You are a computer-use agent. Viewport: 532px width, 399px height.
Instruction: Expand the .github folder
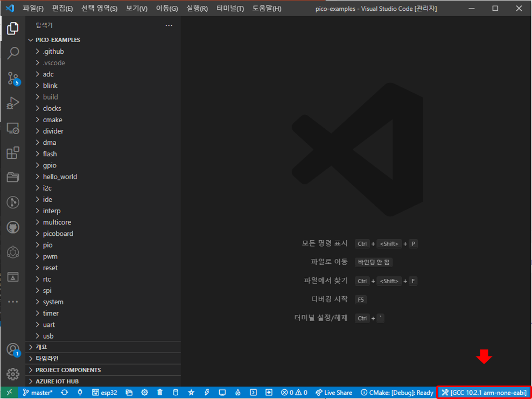pyautogui.click(x=103, y=52)
